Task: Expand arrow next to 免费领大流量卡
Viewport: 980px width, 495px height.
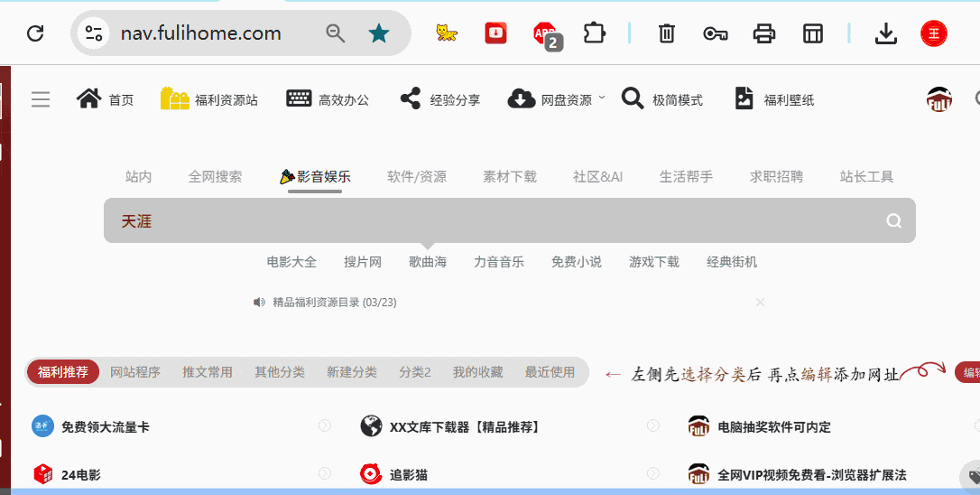Action: [325, 425]
